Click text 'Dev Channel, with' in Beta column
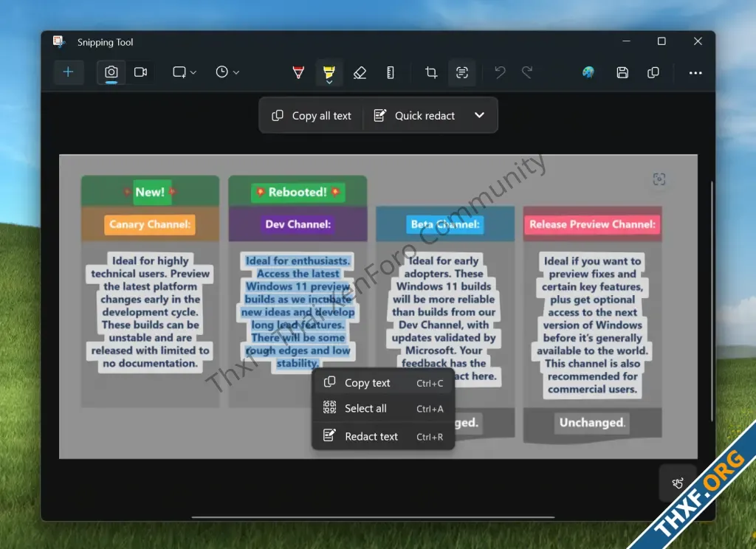Screen dimensions: 756x549 (x=444, y=325)
